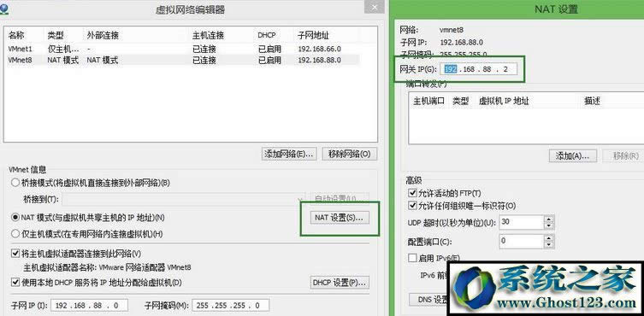Image resolution: width=644 pixels, height=316 pixels.
Task: Open DHCP 设置 button
Action: pos(340,283)
